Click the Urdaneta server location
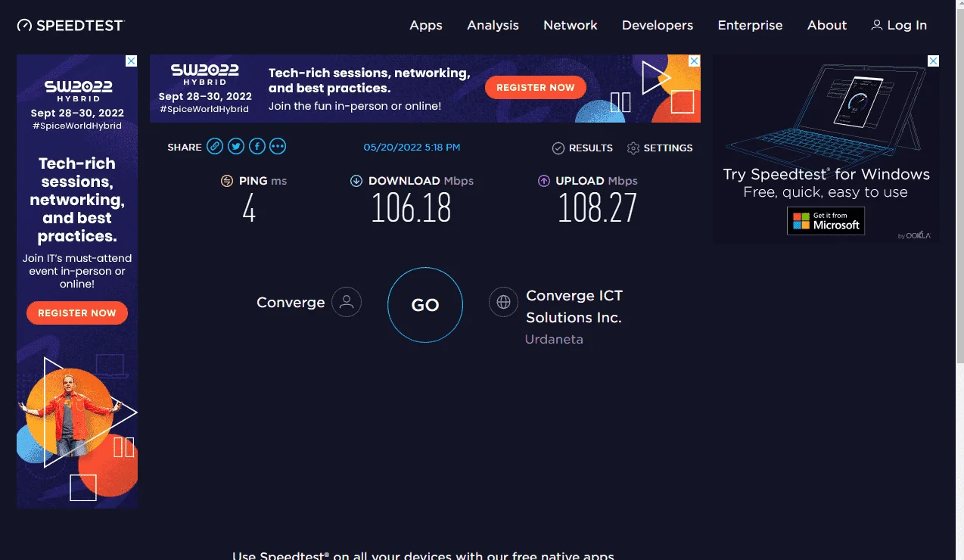This screenshot has width=964, height=560. coord(554,339)
